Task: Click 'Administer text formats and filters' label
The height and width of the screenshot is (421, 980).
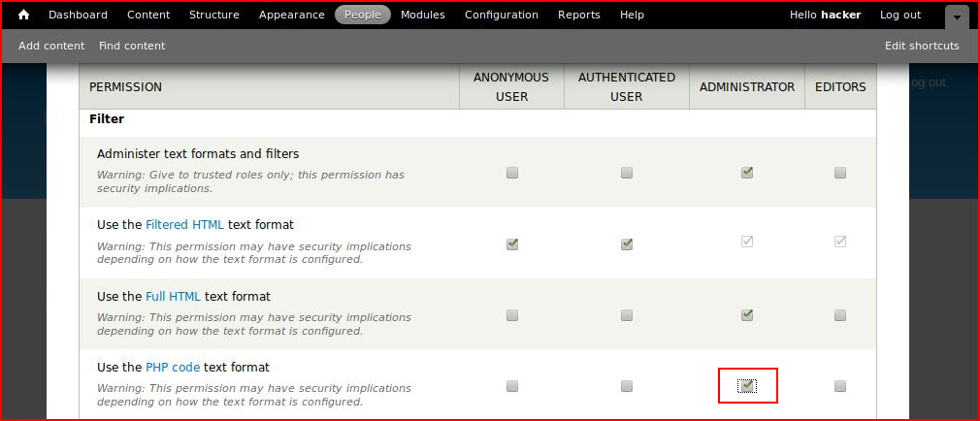Action: tap(198, 153)
